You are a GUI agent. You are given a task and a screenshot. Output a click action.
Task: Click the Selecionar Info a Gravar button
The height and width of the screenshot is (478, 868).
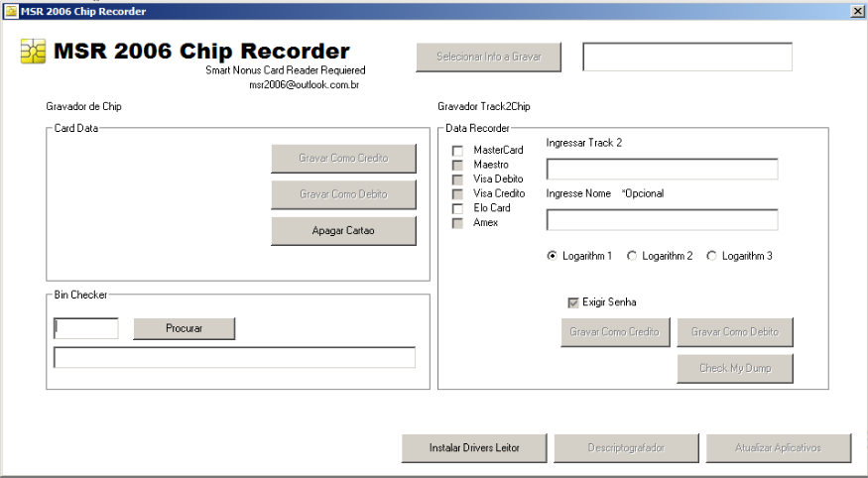click(489, 58)
